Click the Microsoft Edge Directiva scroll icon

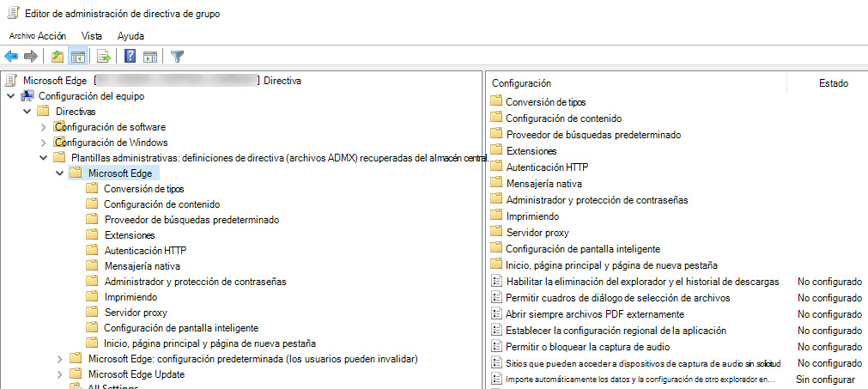10,81
